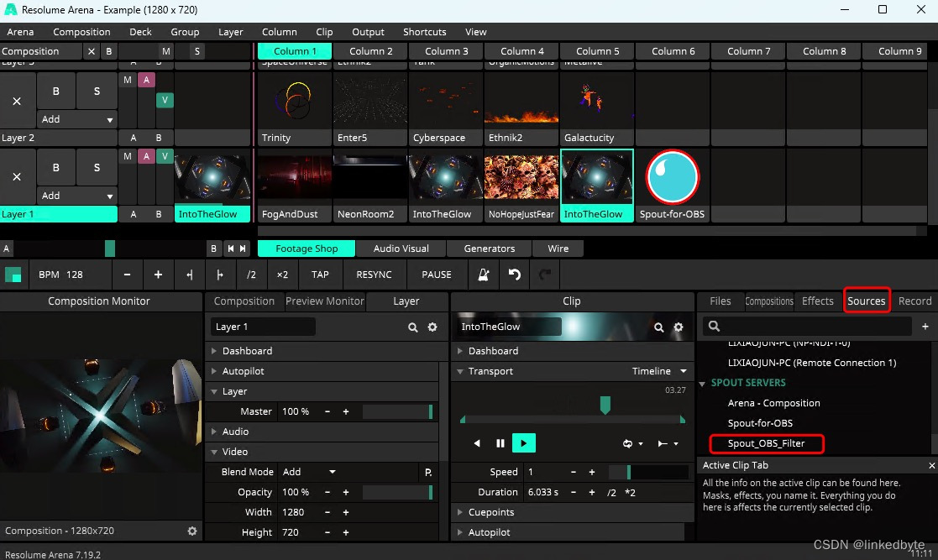Viewport: 938px width, 560px height.
Task: Open the Composition menu
Action: pyautogui.click(x=81, y=32)
